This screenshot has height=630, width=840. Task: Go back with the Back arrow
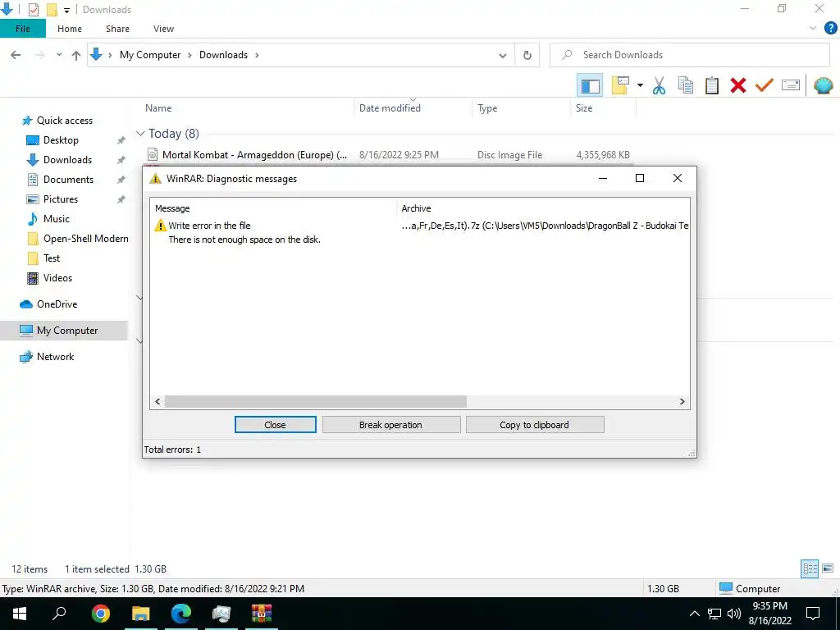(x=16, y=55)
